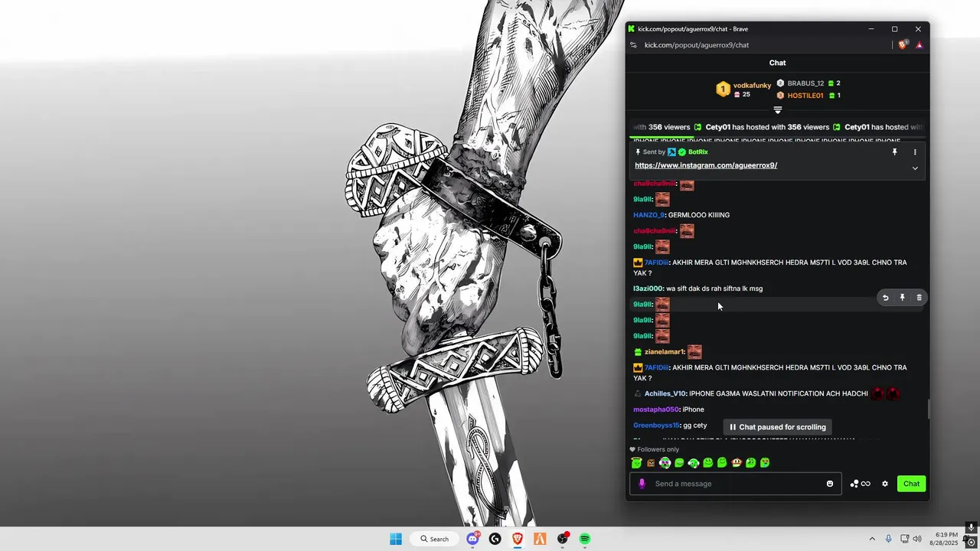Click the number 1 gold leaderboard badge

pyautogui.click(x=723, y=90)
